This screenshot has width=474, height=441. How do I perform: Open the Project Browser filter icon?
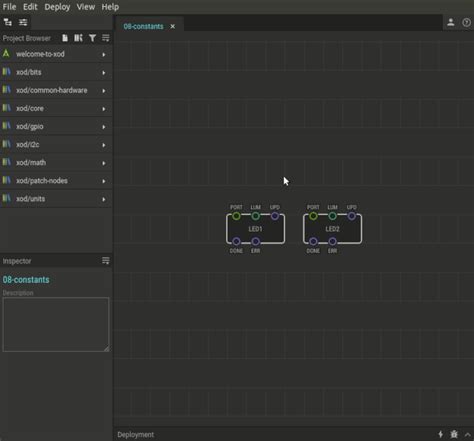92,38
